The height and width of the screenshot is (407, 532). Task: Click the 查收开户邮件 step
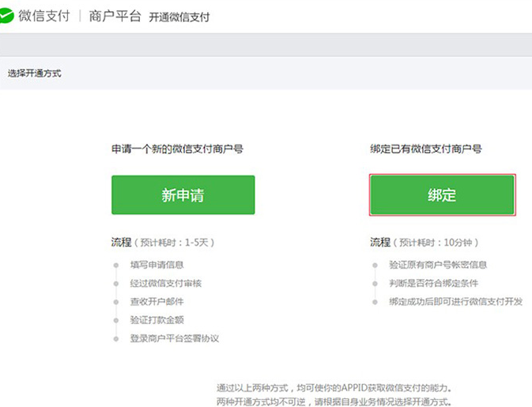157,301
